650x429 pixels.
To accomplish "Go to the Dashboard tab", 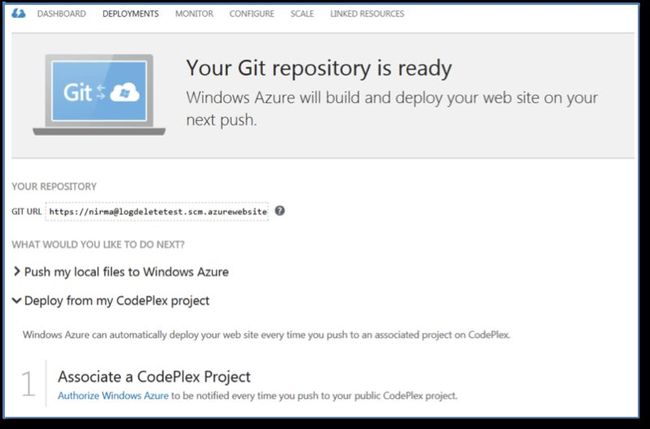I will (61, 14).
